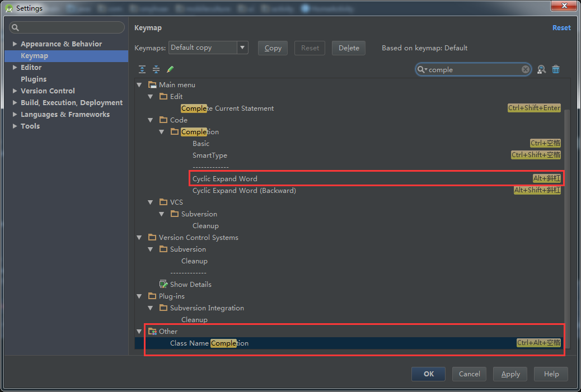Clear the keymap search text with X icon
Viewport: 581px width, 392px height.
click(526, 69)
